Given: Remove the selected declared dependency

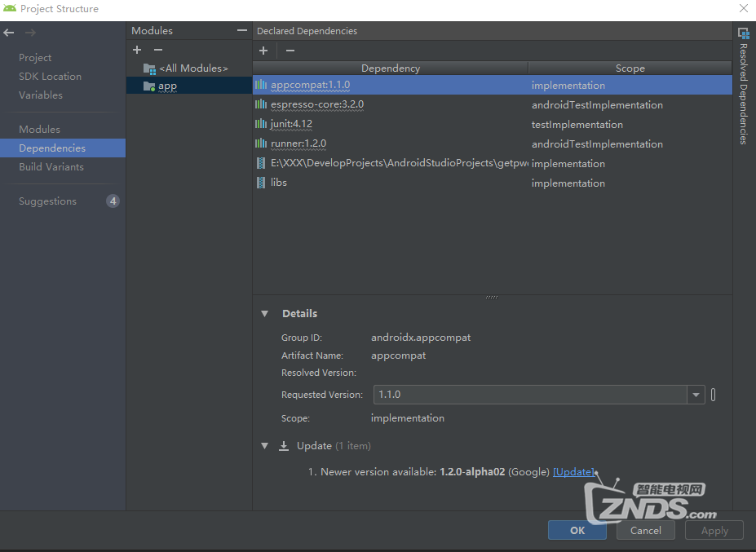Looking at the screenshot, I should [x=290, y=51].
